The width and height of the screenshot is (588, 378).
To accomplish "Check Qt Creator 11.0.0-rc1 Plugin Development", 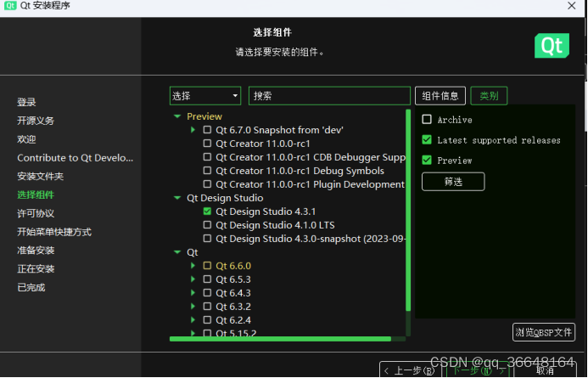I will coord(207,184).
